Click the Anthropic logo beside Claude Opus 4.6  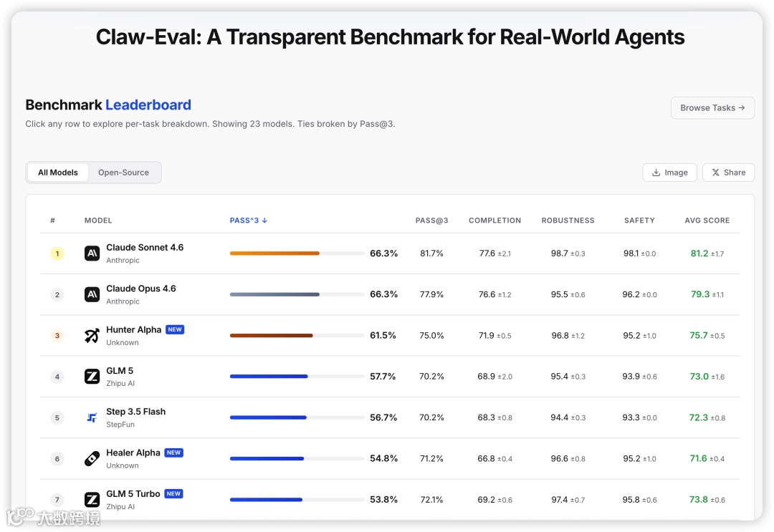pyautogui.click(x=92, y=294)
